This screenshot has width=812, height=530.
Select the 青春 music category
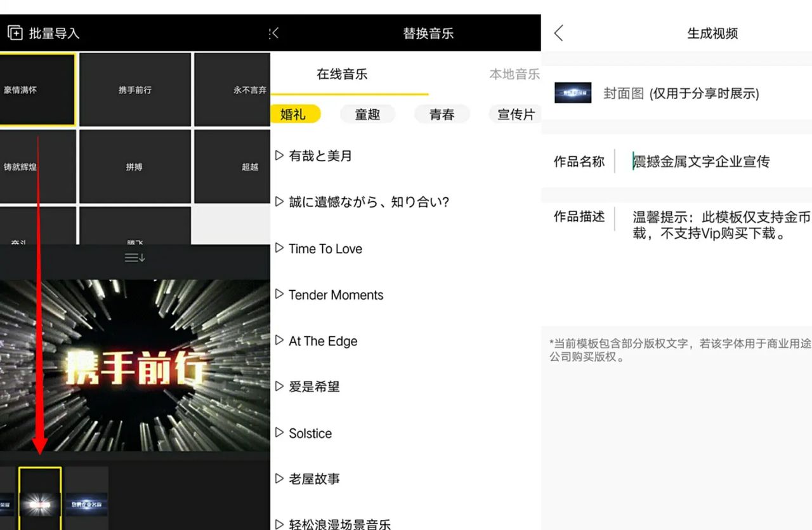pyautogui.click(x=442, y=114)
